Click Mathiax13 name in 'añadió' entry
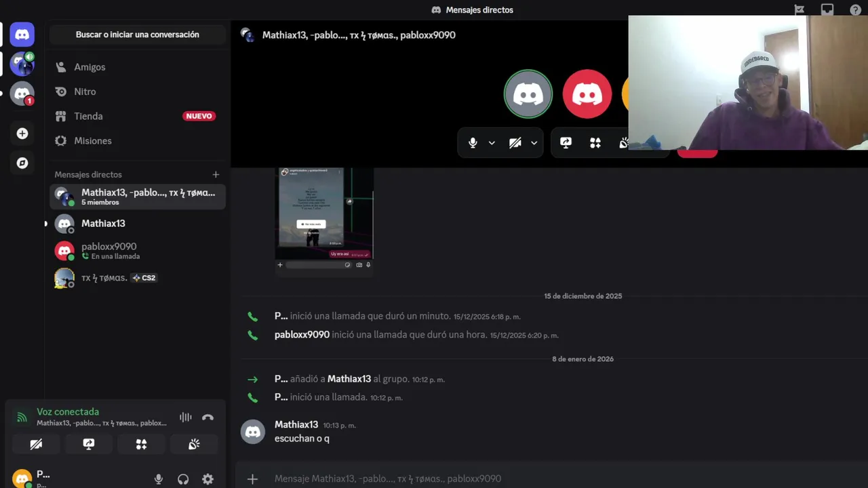The height and width of the screenshot is (488, 868). (349, 379)
